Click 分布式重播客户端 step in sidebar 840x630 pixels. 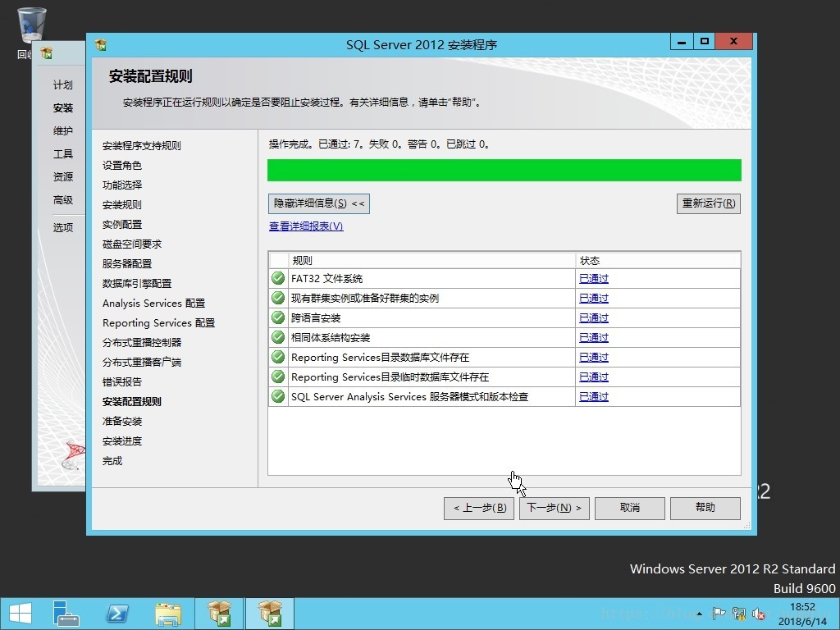point(141,362)
